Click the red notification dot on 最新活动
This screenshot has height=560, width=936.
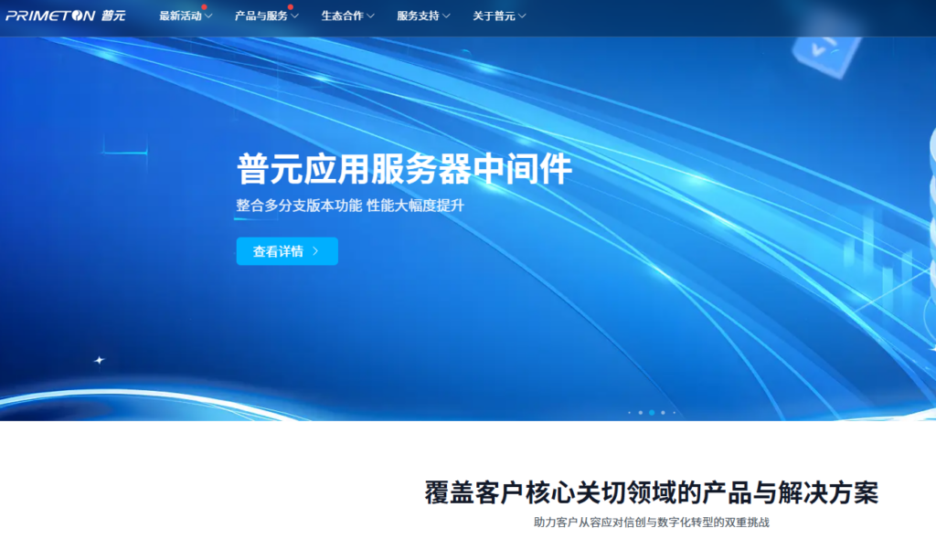(x=204, y=7)
